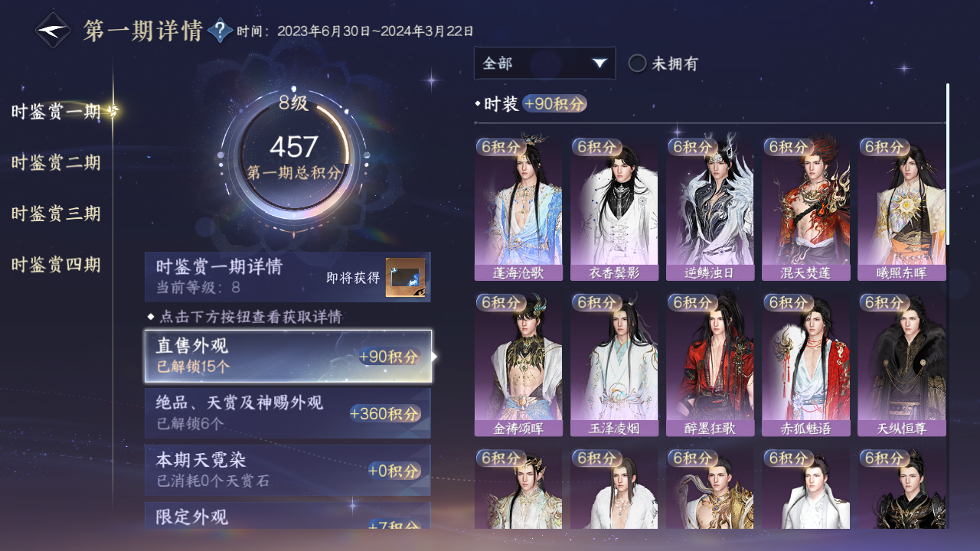Click the 限定外观 entry
The height and width of the screenshot is (551, 980).
pyautogui.click(x=287, y=516)
